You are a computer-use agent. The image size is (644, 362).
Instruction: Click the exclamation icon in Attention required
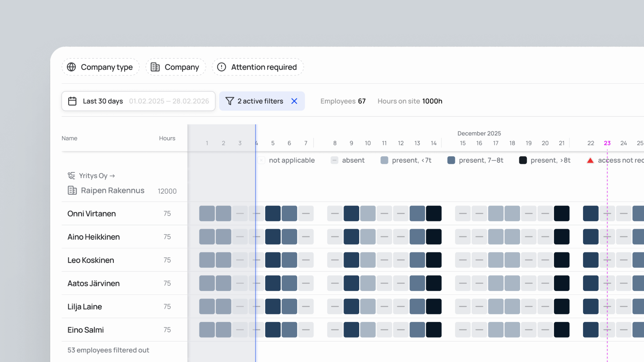[222, 67]
